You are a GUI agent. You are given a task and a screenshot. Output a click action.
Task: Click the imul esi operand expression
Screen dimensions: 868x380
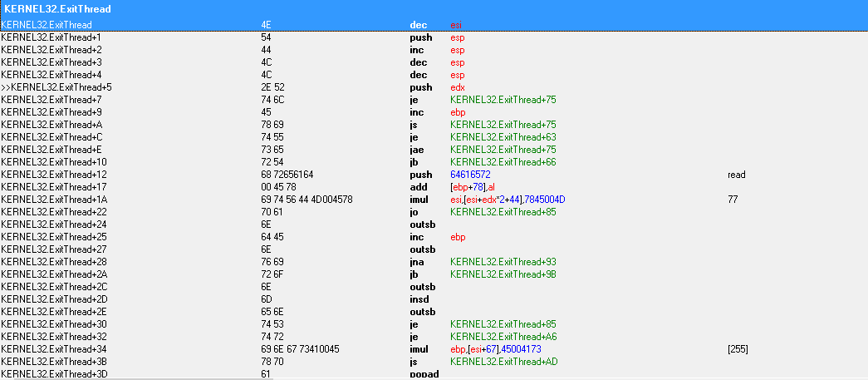508,200
